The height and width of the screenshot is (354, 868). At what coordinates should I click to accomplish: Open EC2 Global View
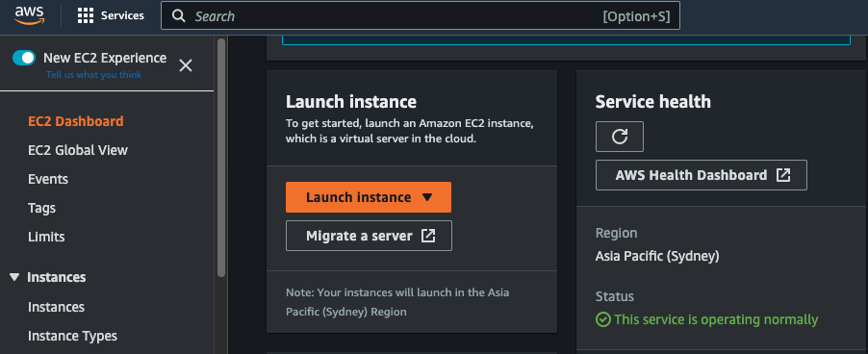78,150
